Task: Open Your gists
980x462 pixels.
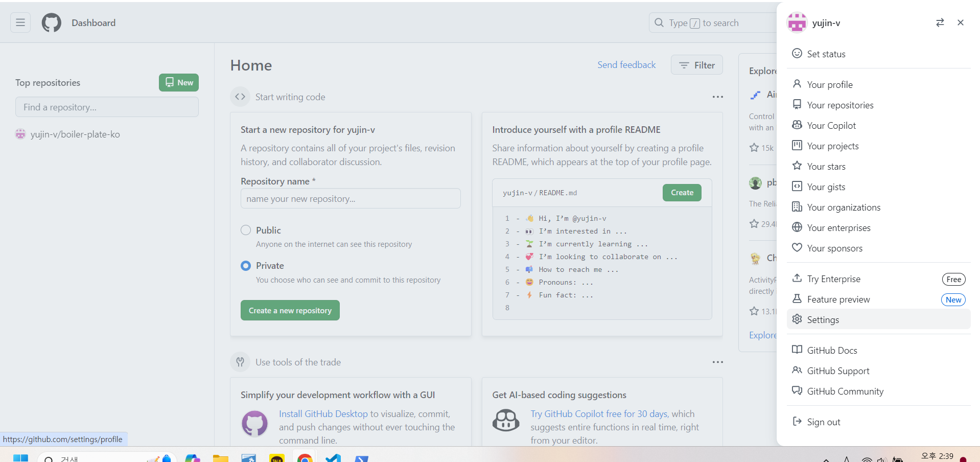Action: click(878, 187)
